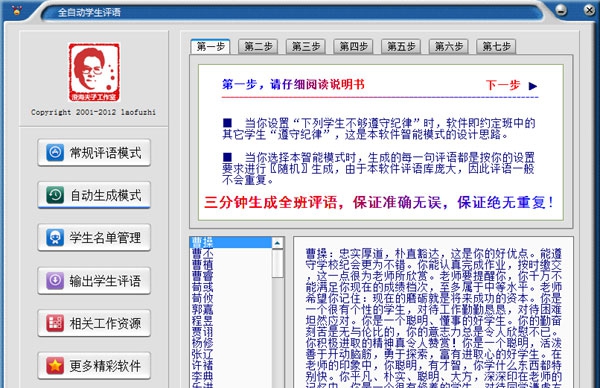Click the heading 第一步，请仔细阅读说明书

click(x=293, y=84)
